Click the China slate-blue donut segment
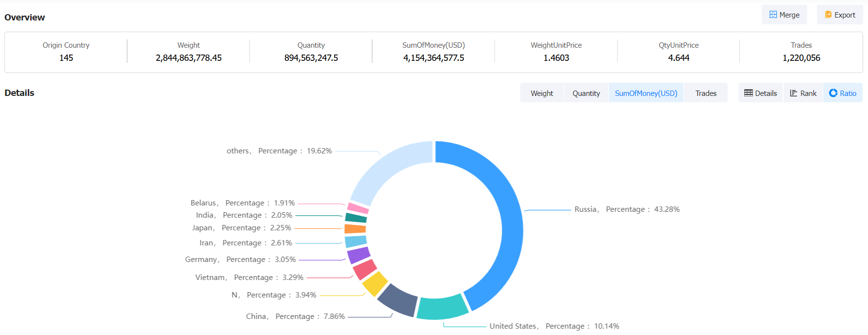The image size is (868, 335). click(398, 299)
